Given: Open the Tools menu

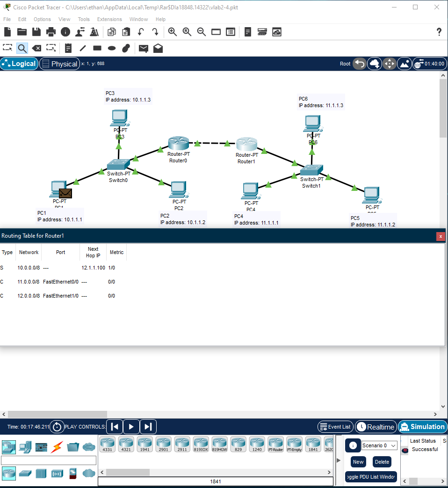Looking at the screenshot, I should pos(84,19).
